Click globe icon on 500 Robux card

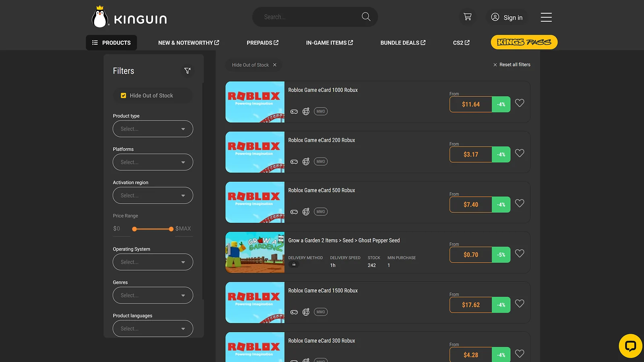click(306, 212)
